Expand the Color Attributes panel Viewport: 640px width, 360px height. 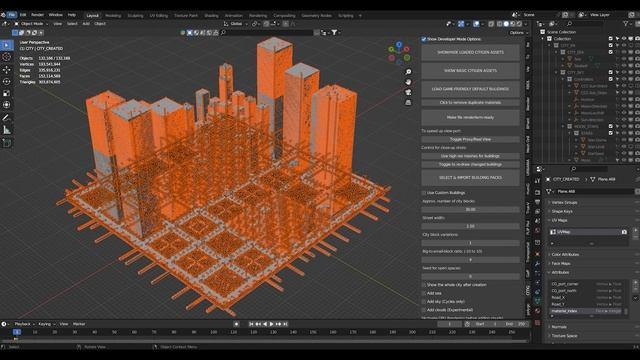[565, 254]
